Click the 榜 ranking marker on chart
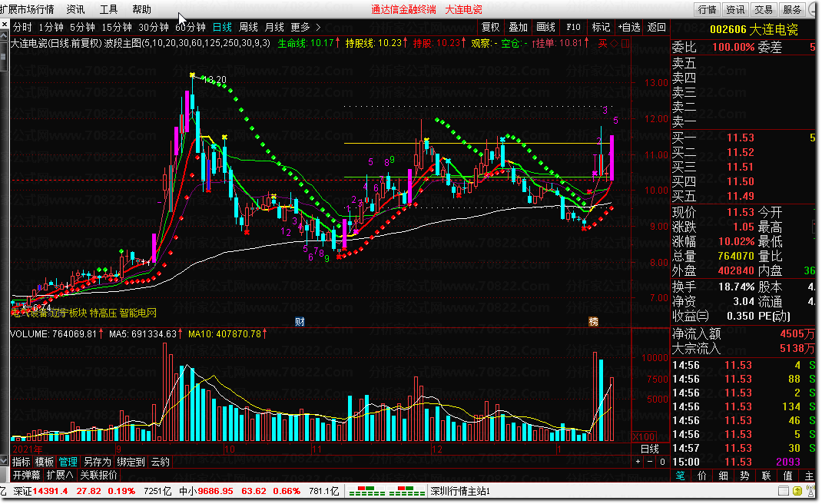Viewport: 822px width, 504px height. [593, 322]
